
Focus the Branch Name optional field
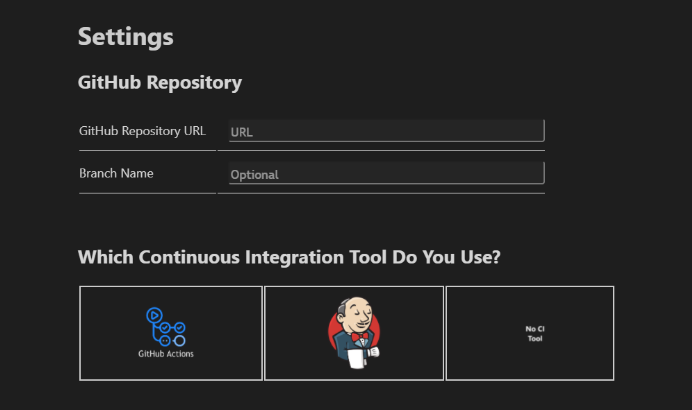point(387,173)
